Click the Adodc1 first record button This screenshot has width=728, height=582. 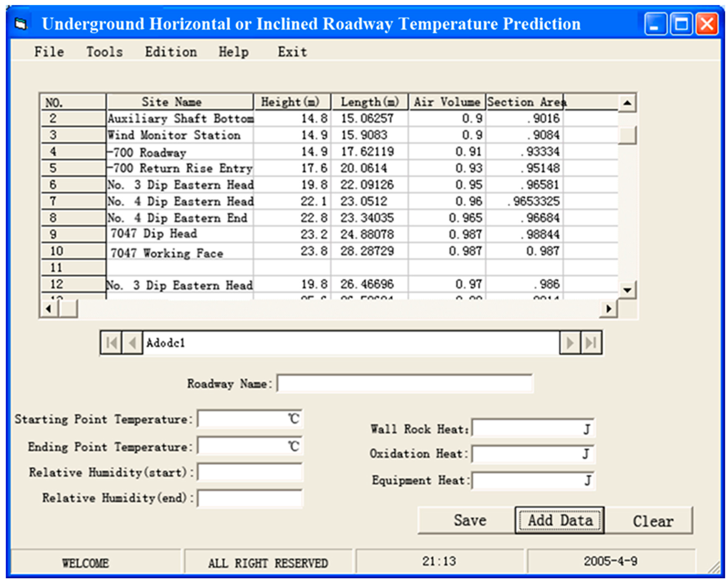click(112, 343)
